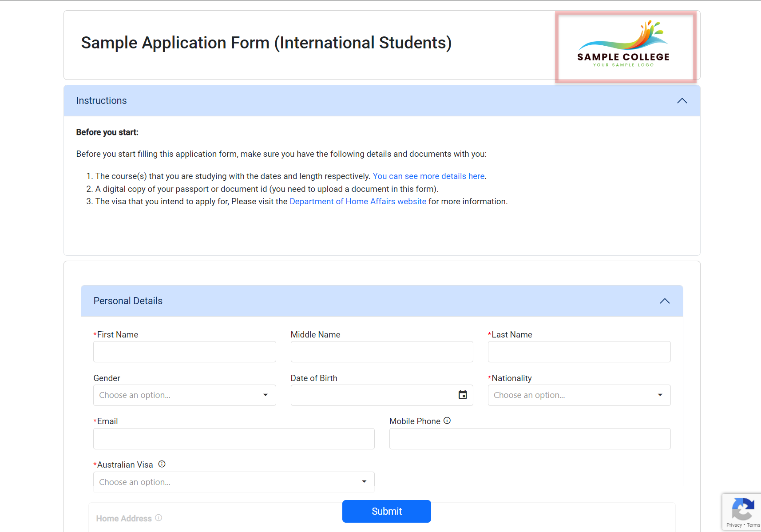
Task: Click the Instructions header title
Action: click(102, 101)
